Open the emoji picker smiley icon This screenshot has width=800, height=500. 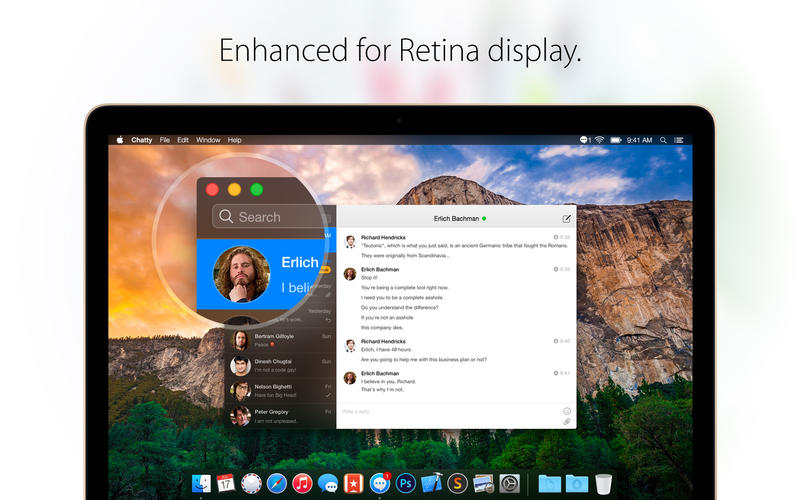click(x=567, y=411)
